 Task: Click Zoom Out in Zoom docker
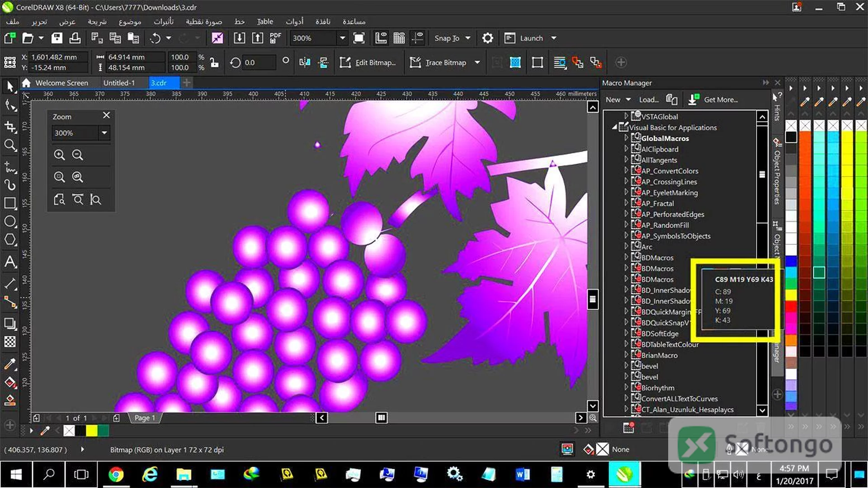click(x=77, y=155)
